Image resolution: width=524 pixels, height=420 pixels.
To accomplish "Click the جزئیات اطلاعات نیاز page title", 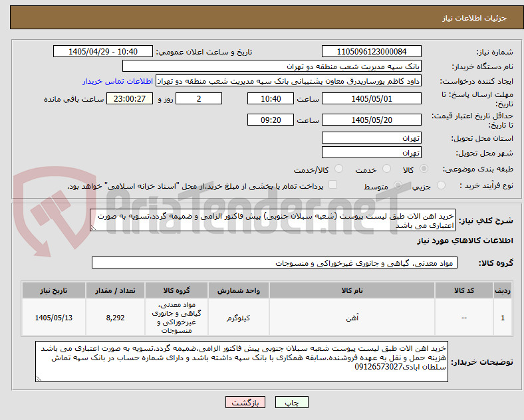I will (x=475, y=18).
